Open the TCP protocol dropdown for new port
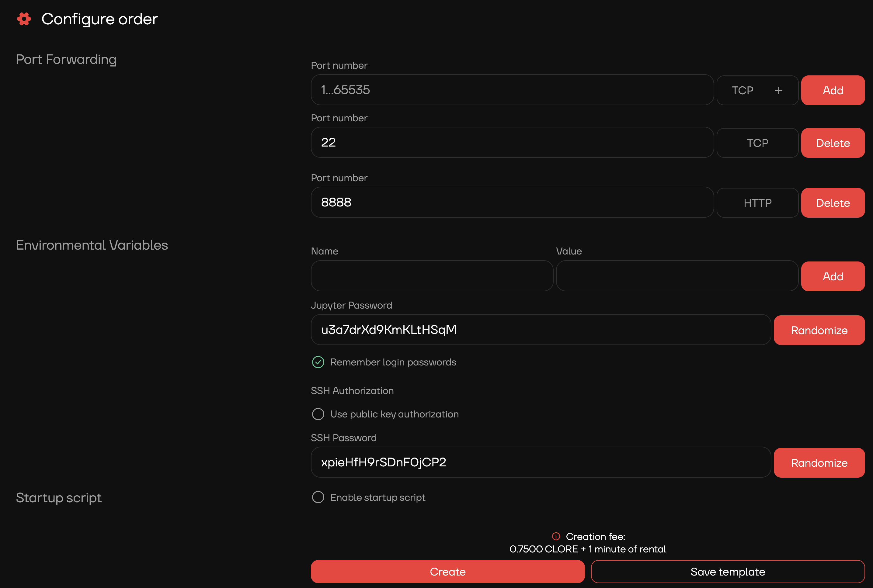The height and width of the screenshot is (588, 873). coord(743,90)
